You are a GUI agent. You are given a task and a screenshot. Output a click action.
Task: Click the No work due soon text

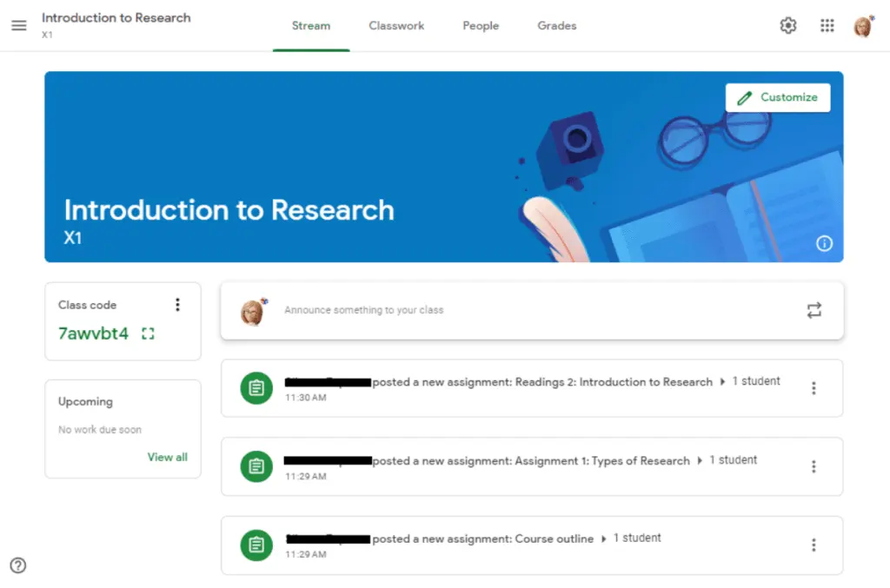pyautogui.click(x=100, y=430)
